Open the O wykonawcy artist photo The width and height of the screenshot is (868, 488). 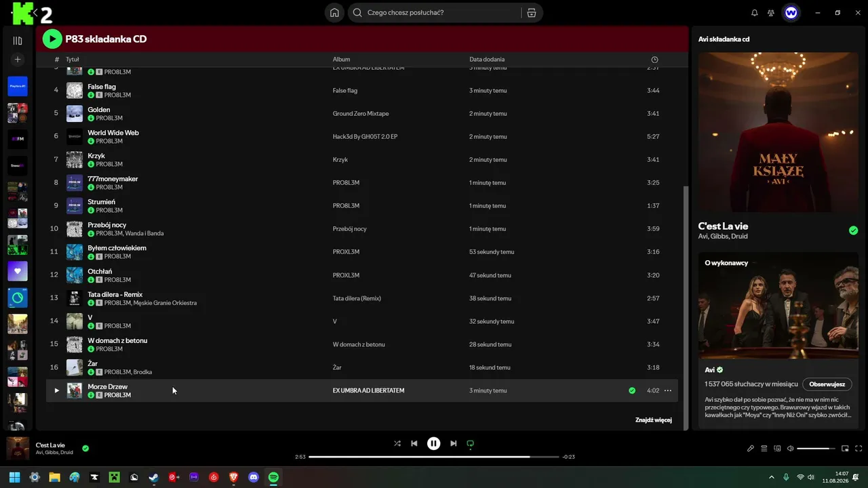point(778,305)
